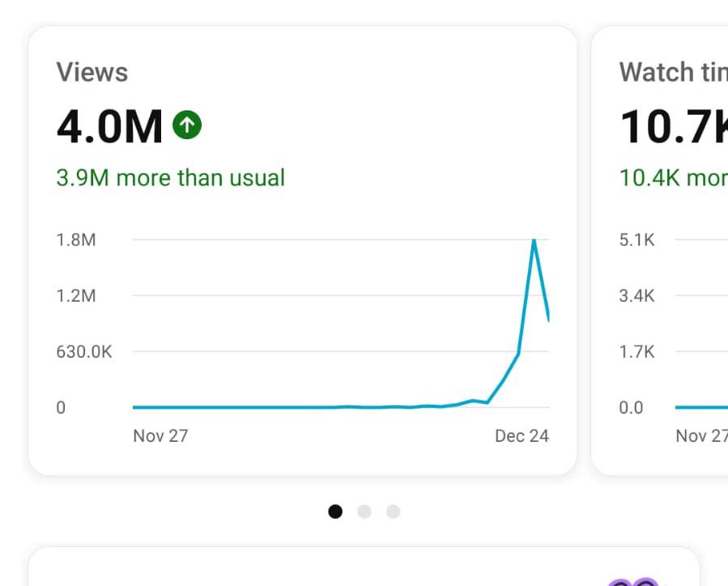Click the 1.2M axis label
This screenshot has width=728, height=586.
pos(76,295)
